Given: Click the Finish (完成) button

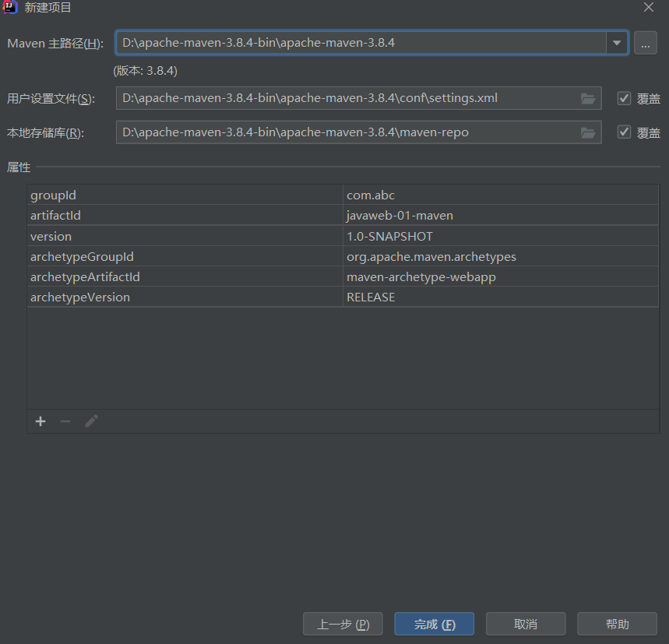Looking at the screenshot, I should pos(435,624).
